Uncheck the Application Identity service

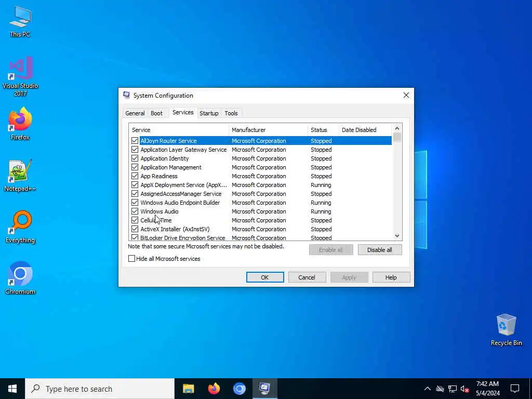pos(135,158)
